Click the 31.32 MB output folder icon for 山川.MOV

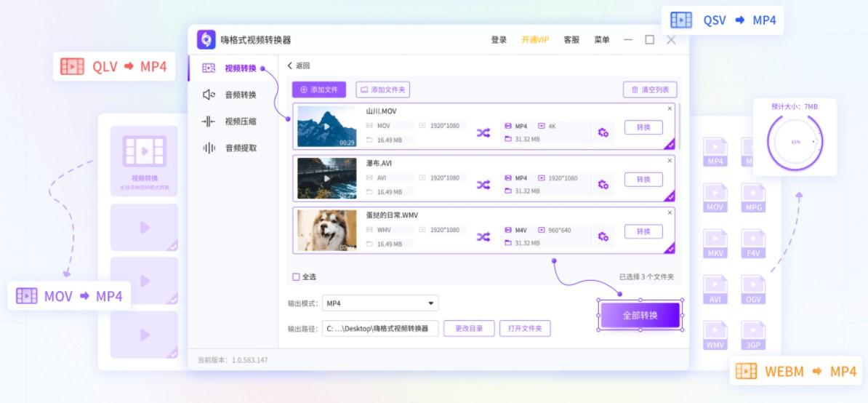click(508, 139)
